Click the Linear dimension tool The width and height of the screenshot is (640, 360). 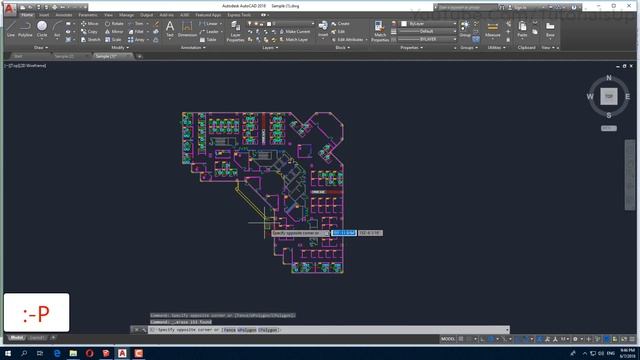(210, 24)
